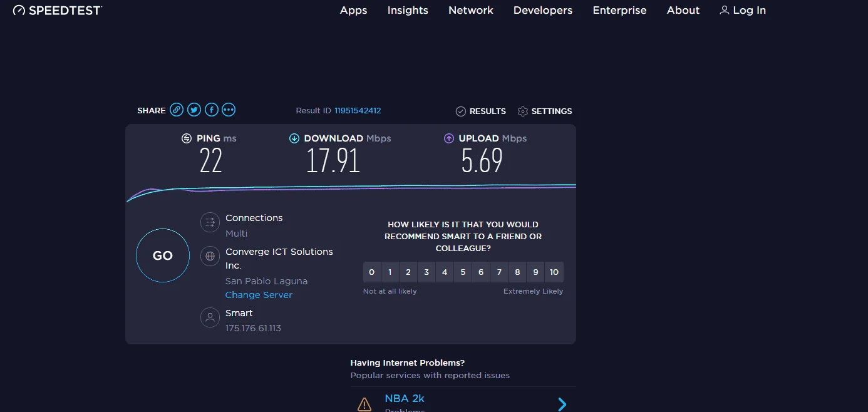
Task: Click the Settings gear icon
Action: [x=523, y=111]
